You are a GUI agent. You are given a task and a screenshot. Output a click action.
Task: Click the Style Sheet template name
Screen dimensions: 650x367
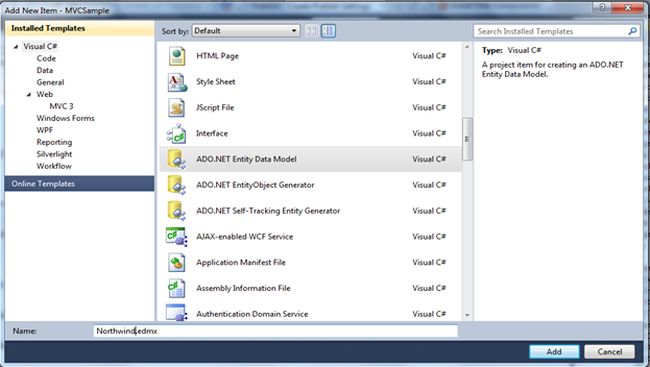(x=216, y=82)
